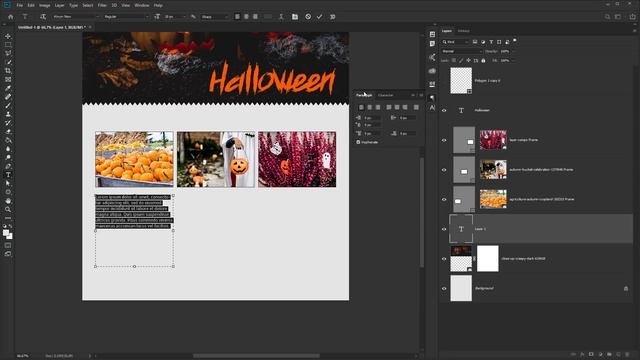Select the Lasso tool
Image resolution: width=640 pixels, height=360 pixels.
[8, 53]
